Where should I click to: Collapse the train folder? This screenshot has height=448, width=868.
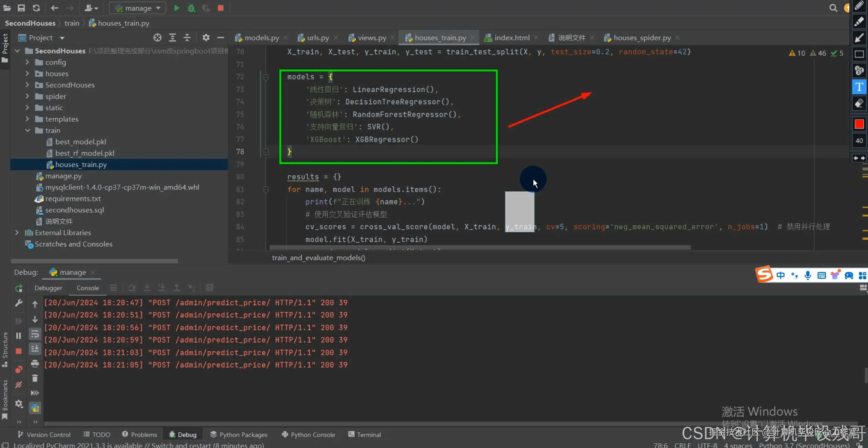(27, 130)
